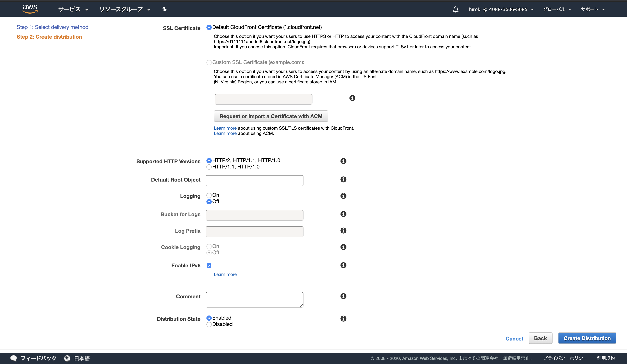This screenshot has width=627, height=364.
Task: Click the AWS logo home icon
Action: [30, 9]
